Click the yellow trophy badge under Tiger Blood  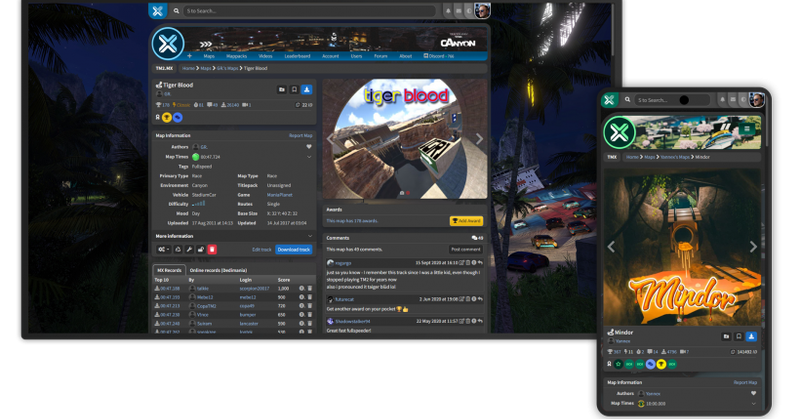pos(167,117)
